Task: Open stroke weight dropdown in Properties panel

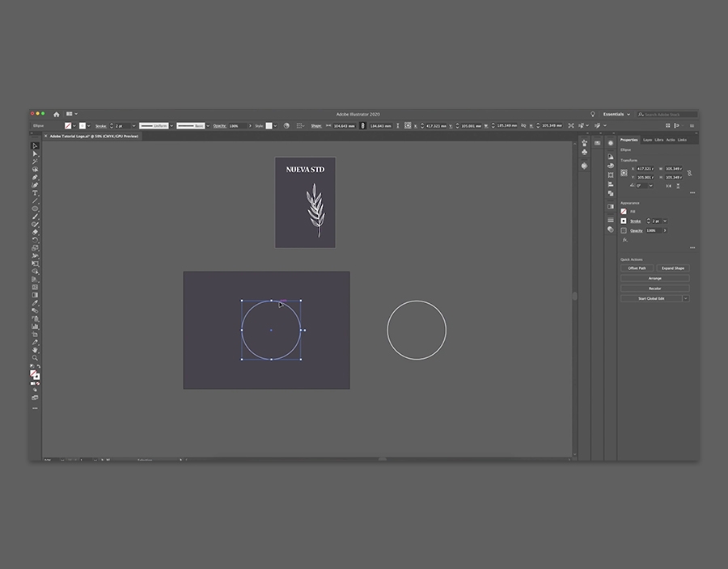Action: [x=665, y=221]
